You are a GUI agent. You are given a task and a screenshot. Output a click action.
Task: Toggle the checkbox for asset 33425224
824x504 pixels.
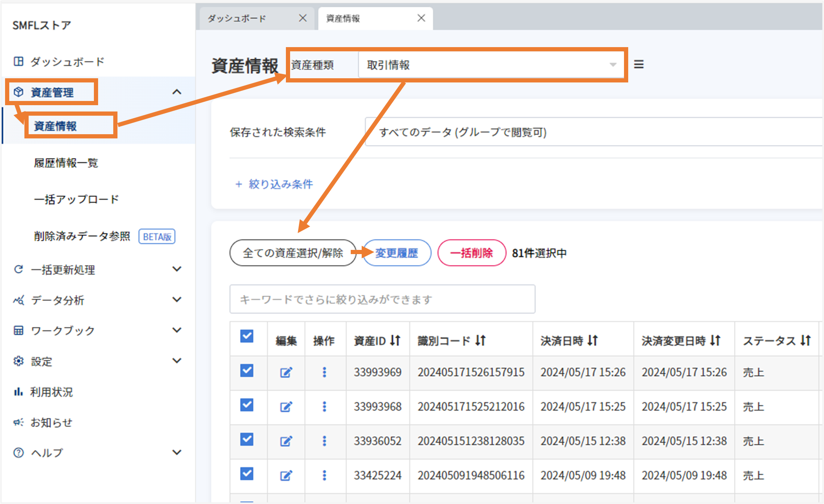coord(248,475)
